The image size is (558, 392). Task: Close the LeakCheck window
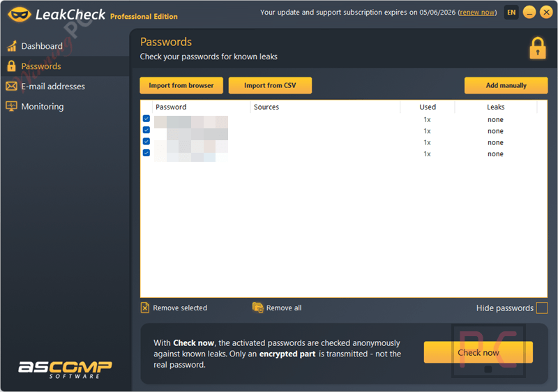[546, 13]
